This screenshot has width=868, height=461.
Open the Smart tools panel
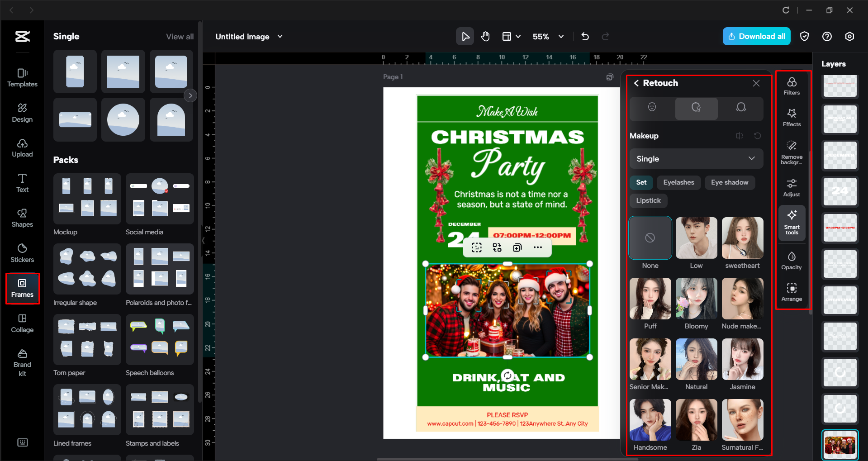(791, 223)
